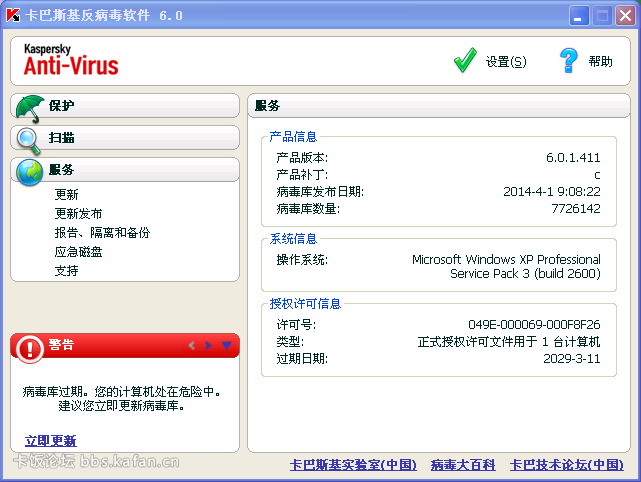Show next warning with right arrow
The width and height of the screenshot is (641, 482).
208,346
